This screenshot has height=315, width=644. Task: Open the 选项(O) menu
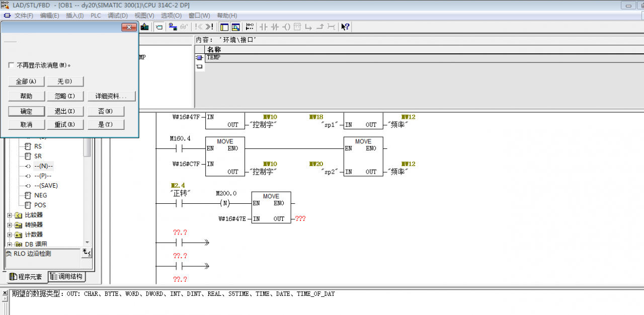click(x=171, y=16)
